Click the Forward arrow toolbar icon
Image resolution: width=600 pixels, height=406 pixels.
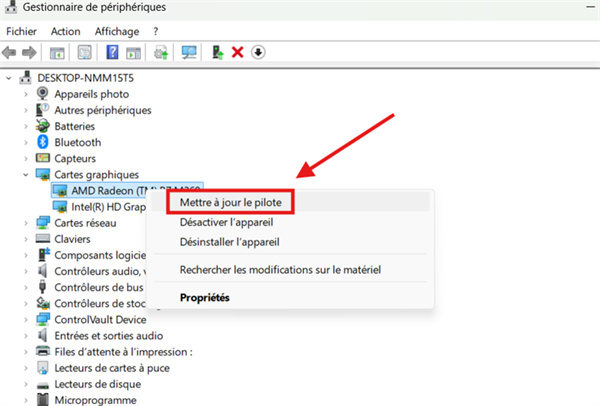tap(29, 52)
